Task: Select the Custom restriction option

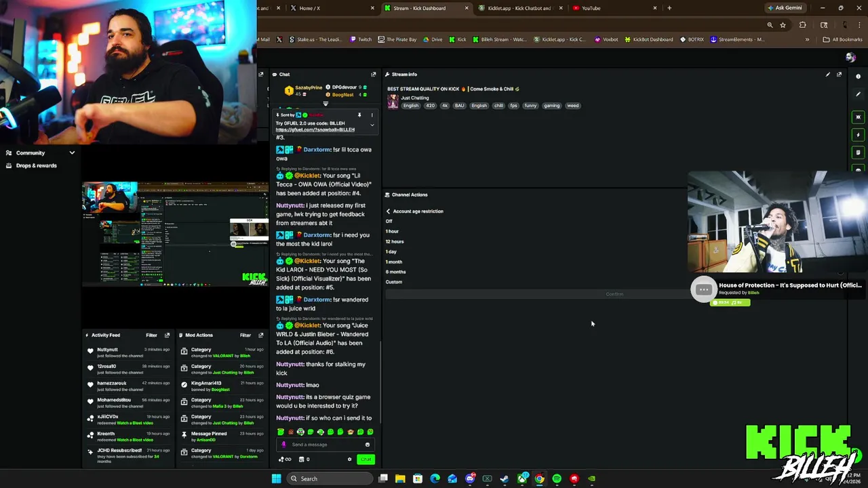Action: (x=394, y=282)
